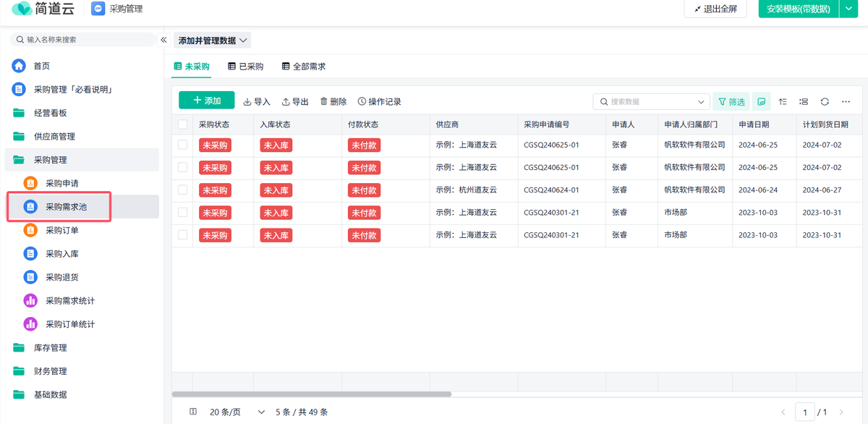This screenshot has width=868, height=424.
Task: Expand the 添加并管理数据 dropdown
Action: click(213, 41)
